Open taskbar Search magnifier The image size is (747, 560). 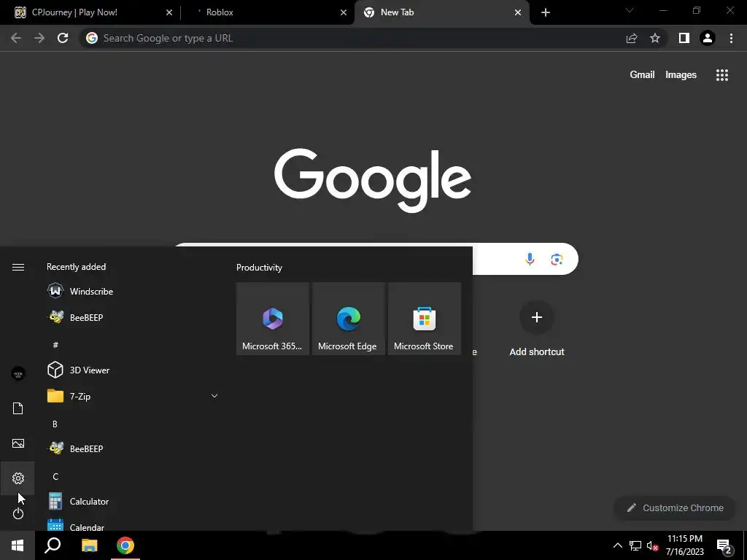[53, 545]
